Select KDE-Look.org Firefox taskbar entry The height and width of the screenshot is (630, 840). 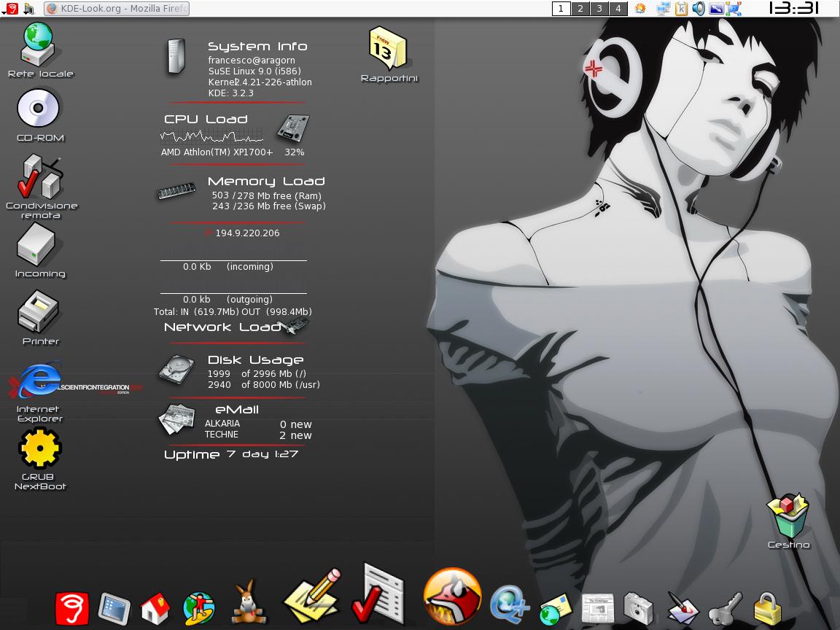(117, 9)
